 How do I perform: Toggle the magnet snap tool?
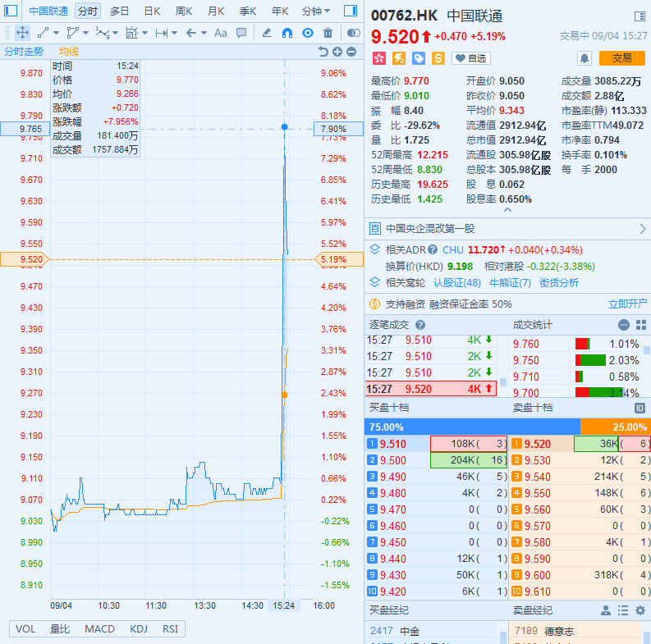pos(287,33)
